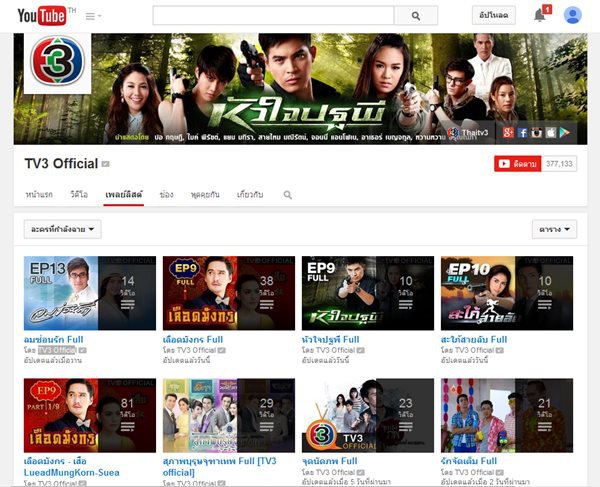Switch to the เกี่ยวกับ tab

250,195
